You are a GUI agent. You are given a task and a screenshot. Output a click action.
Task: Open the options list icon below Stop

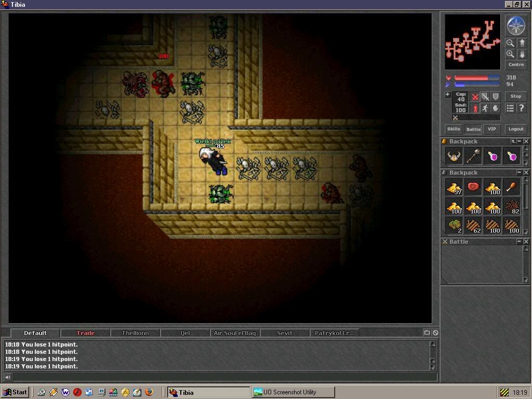tap(510, 108)
